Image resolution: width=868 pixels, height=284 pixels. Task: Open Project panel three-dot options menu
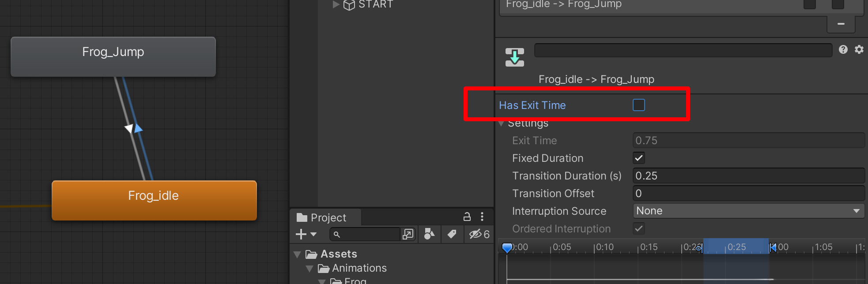coord(482,217)
